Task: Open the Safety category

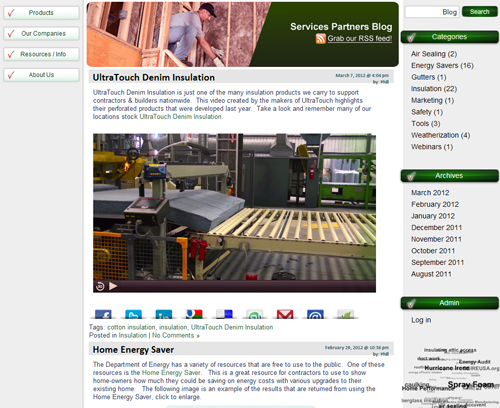Action: [427, 112]
